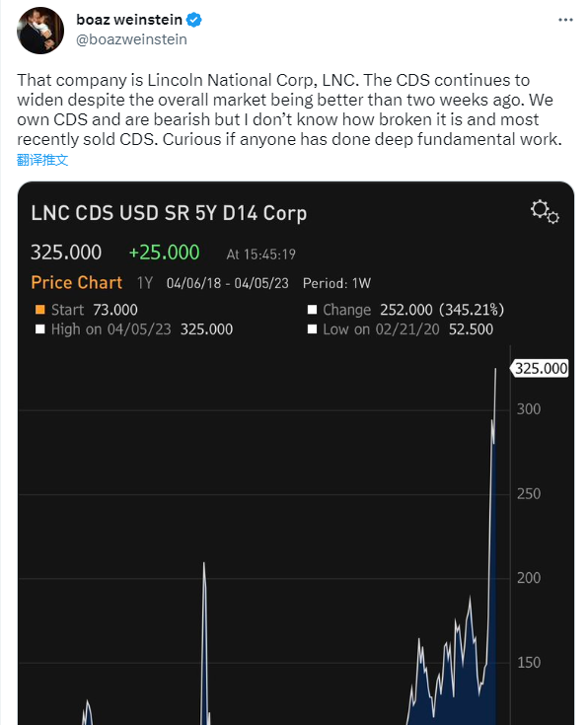Toggle the white Change legend square
Image resolution: width=588 pixels, height=725 pixels.
click(313, 310)
